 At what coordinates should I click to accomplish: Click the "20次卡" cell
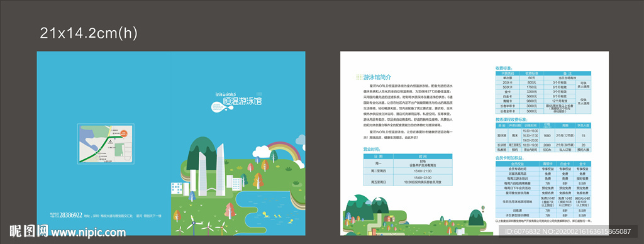pos(508,82)
